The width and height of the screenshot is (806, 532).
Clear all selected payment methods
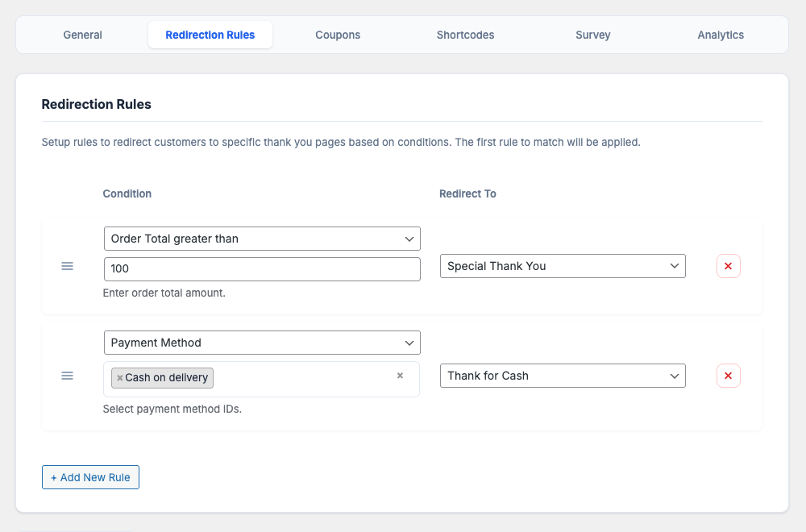(x=400, y=376)
